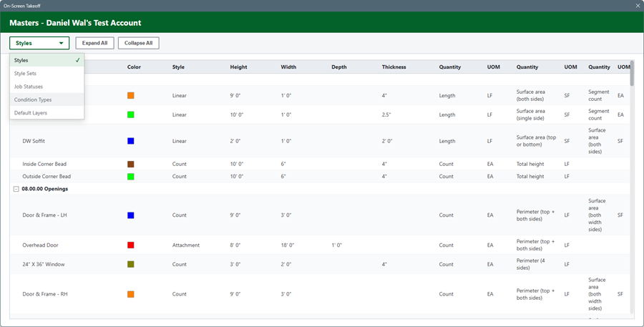Click Total height for Inside Corner Bead
Viewport: 644px width, 327px height.
[530, 164]
